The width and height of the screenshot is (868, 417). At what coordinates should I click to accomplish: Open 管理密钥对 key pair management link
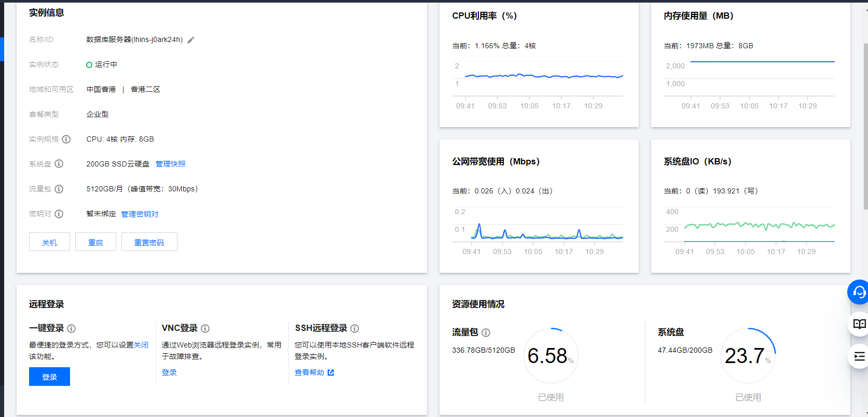[140, 214]
